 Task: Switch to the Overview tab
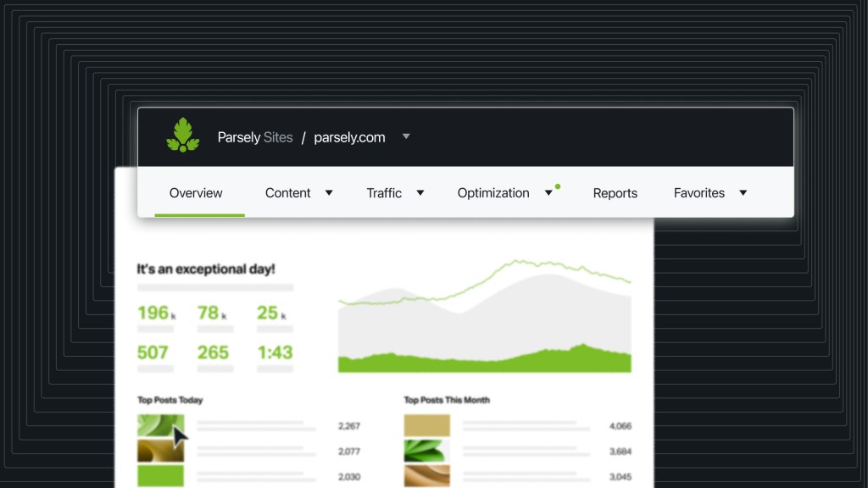coord(196,193)
